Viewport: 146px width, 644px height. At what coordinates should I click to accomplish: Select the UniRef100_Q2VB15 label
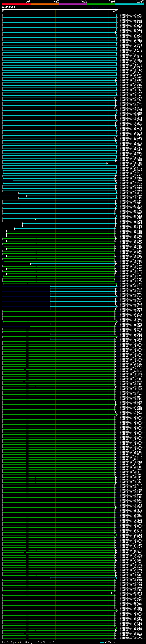131,286
